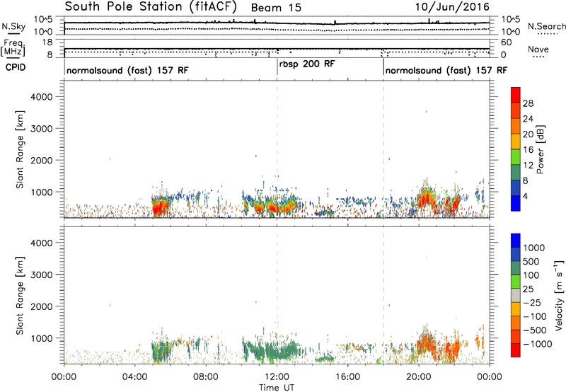Click the CPID change tick before 'rbsp 200 RF'
This screenshot has height=392, width=566.
pyautogui.click(x=277, y=67)
